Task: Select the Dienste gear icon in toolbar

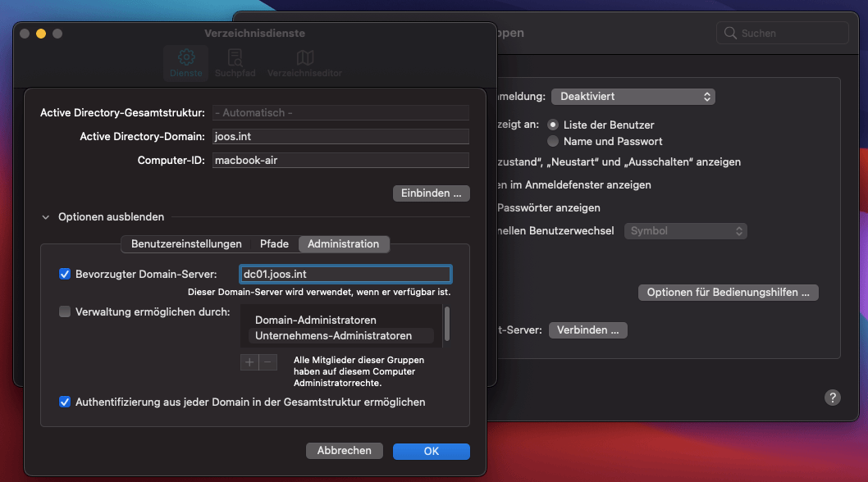Action: coord(185,61)
